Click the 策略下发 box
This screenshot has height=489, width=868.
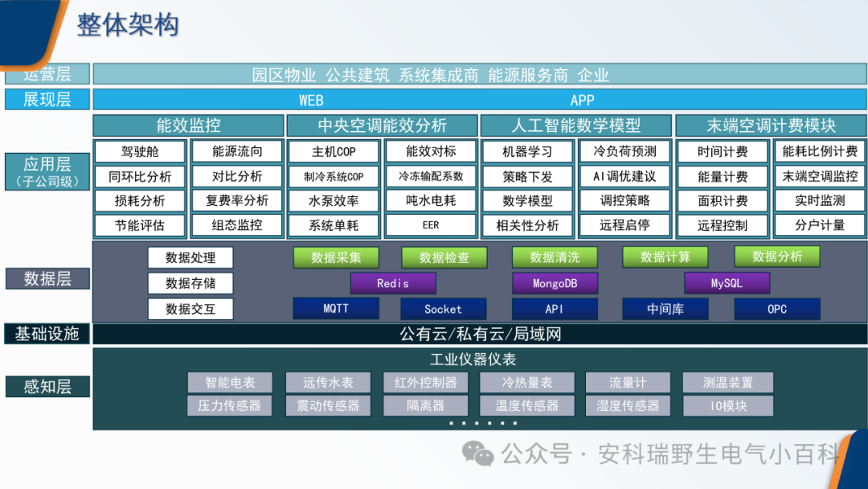point(527,177)
